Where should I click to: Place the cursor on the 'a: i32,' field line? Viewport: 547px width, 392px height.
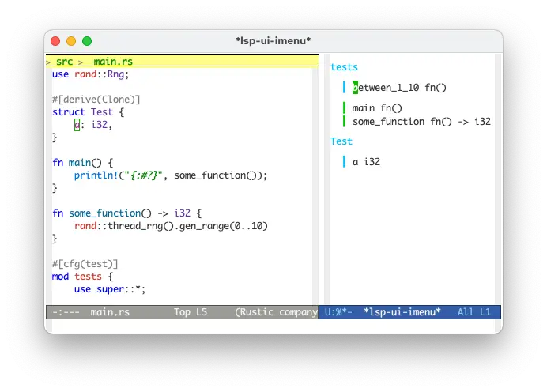[93, 125]
